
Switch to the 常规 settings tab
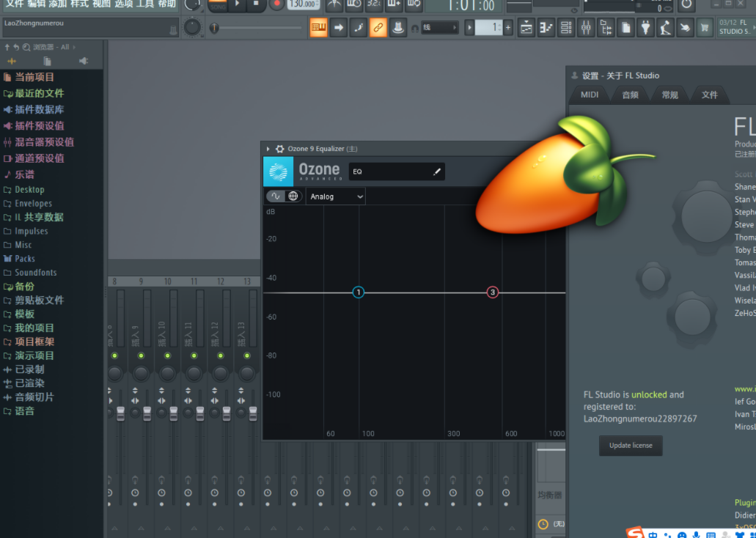click(x=669, y=95)
